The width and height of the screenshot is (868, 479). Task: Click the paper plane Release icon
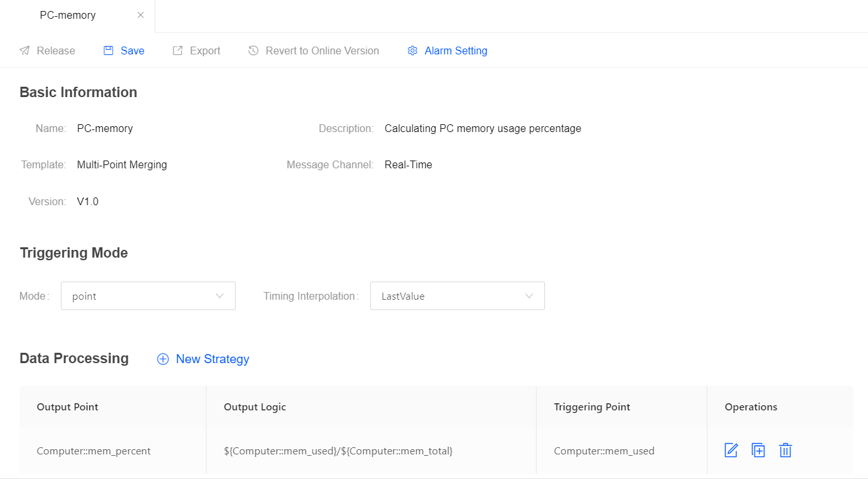point(25,50)
